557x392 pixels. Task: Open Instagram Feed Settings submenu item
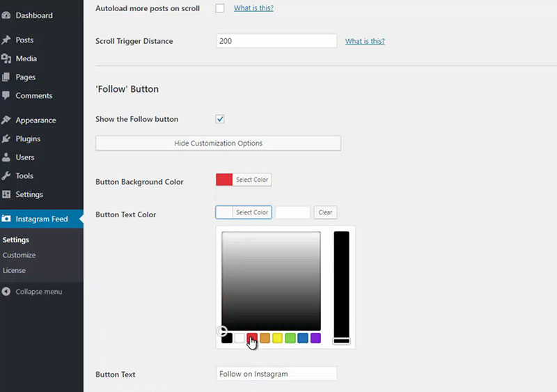[15, 240]
